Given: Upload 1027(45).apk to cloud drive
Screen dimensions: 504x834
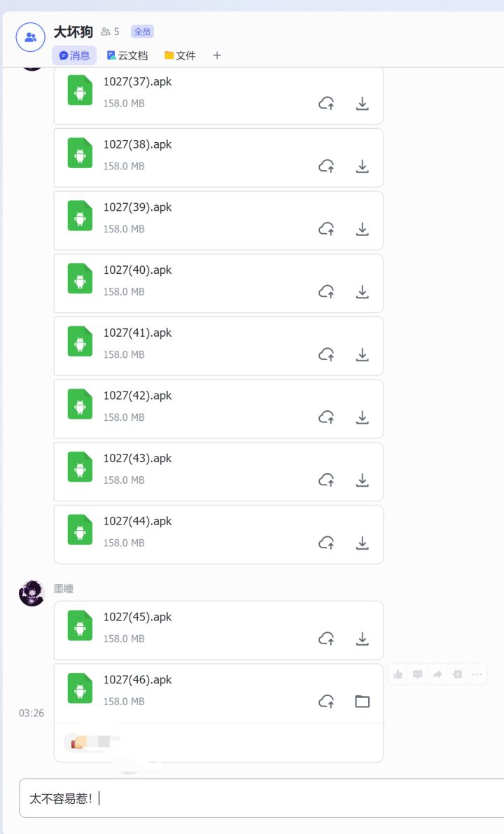Looking at the screenshot, I should click(x=326, y=639).
